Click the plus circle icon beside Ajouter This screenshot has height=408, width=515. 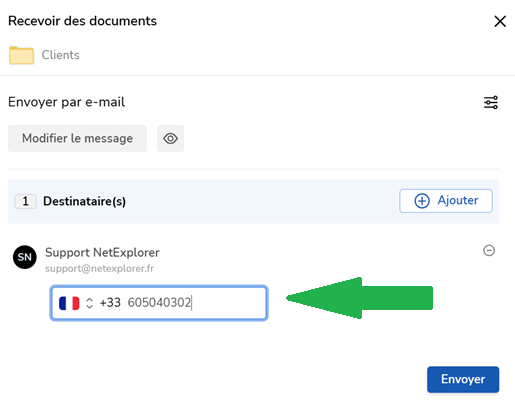pos(422,201)
